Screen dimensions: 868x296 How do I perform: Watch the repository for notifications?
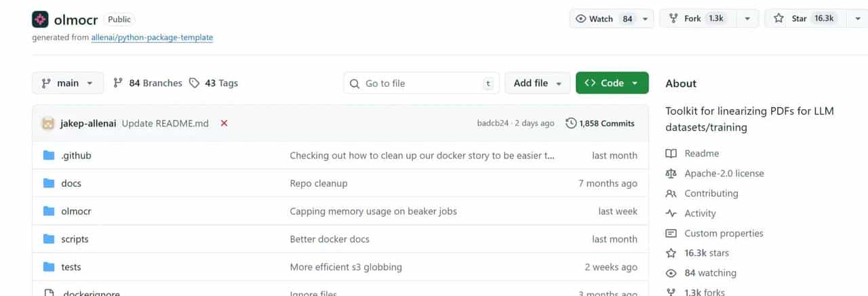(x=603, y=19)
